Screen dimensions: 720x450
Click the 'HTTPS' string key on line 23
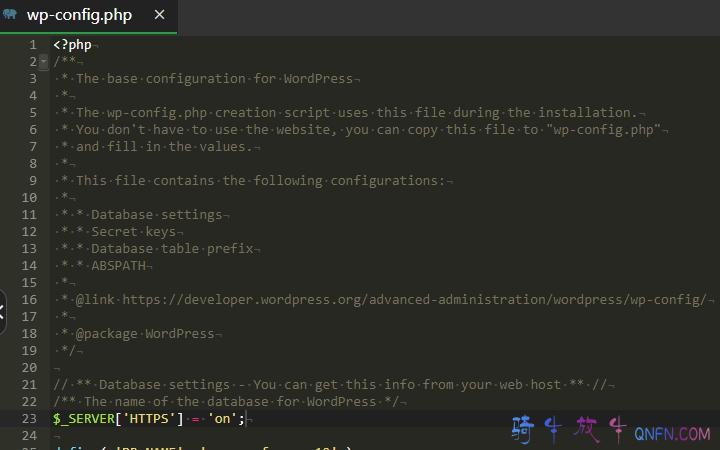tap(149, 419)
